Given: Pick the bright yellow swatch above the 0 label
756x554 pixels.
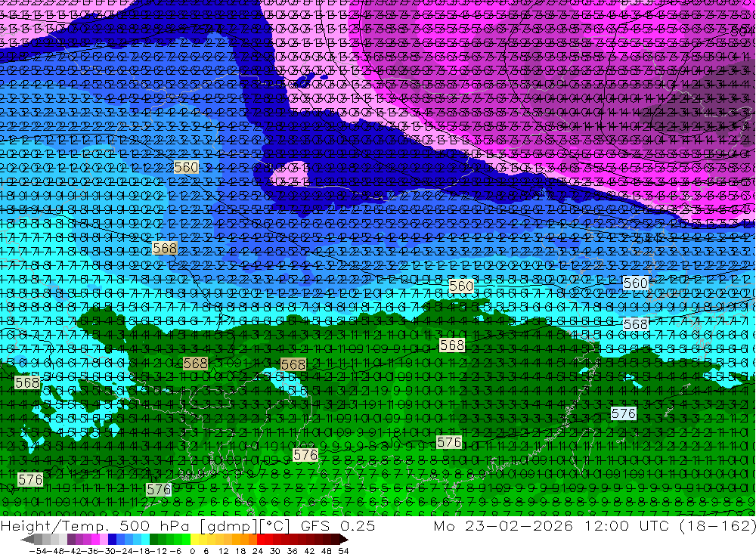Looking at the screenshot, I should point(195,540).
